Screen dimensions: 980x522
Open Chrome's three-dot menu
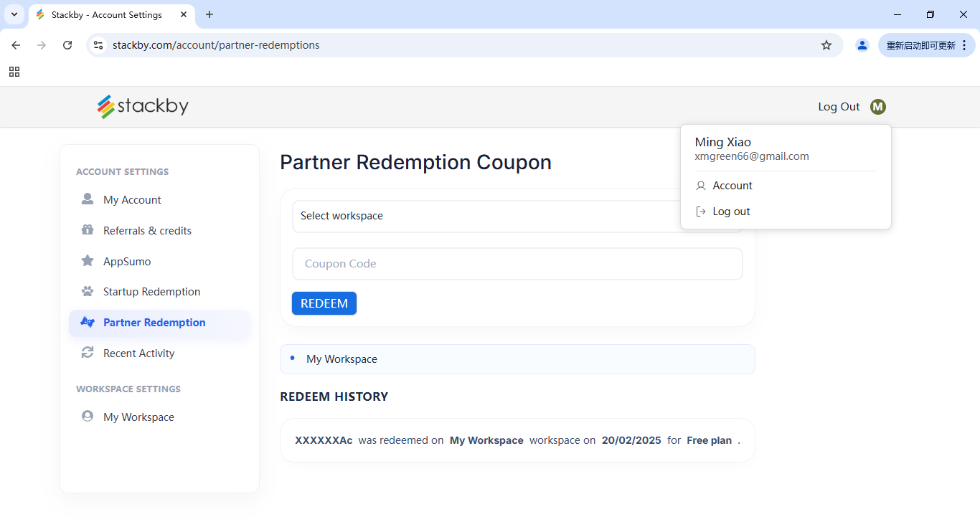964,45
